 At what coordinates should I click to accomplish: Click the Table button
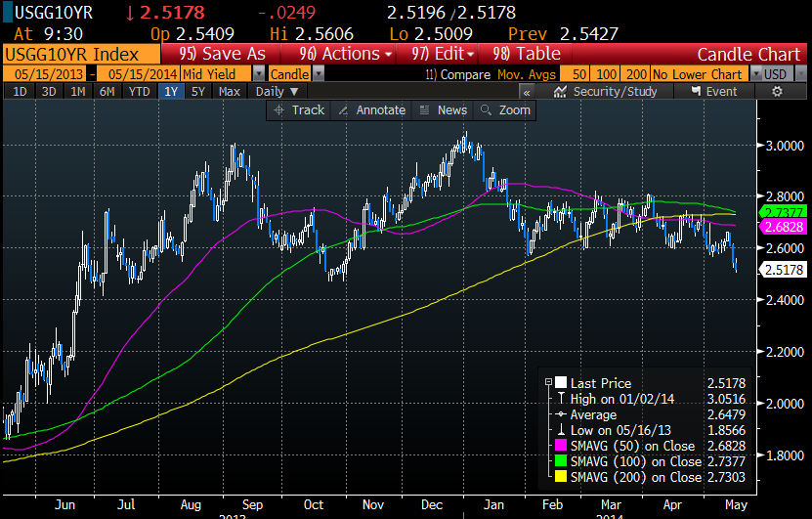coord(526,54)
